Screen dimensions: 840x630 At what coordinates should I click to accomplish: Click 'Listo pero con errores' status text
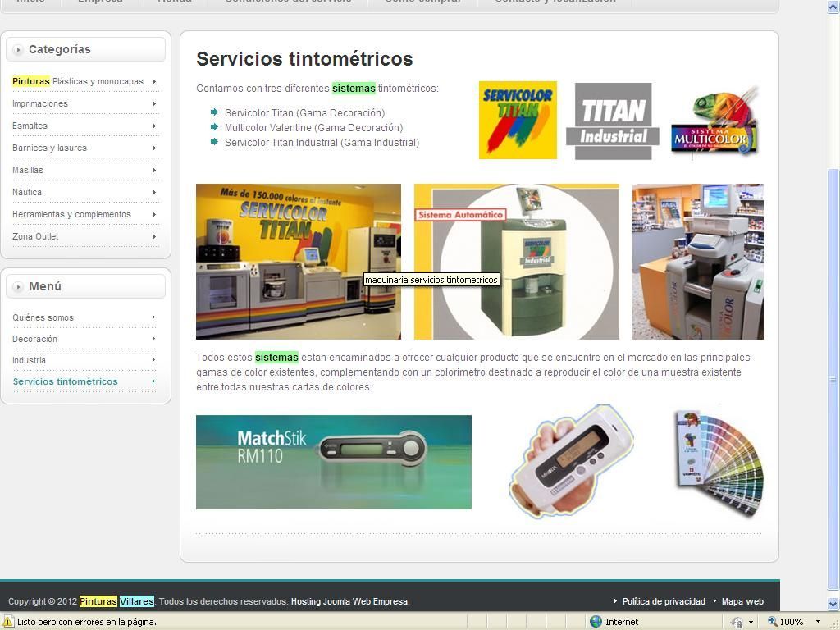(x=87, y=622)
